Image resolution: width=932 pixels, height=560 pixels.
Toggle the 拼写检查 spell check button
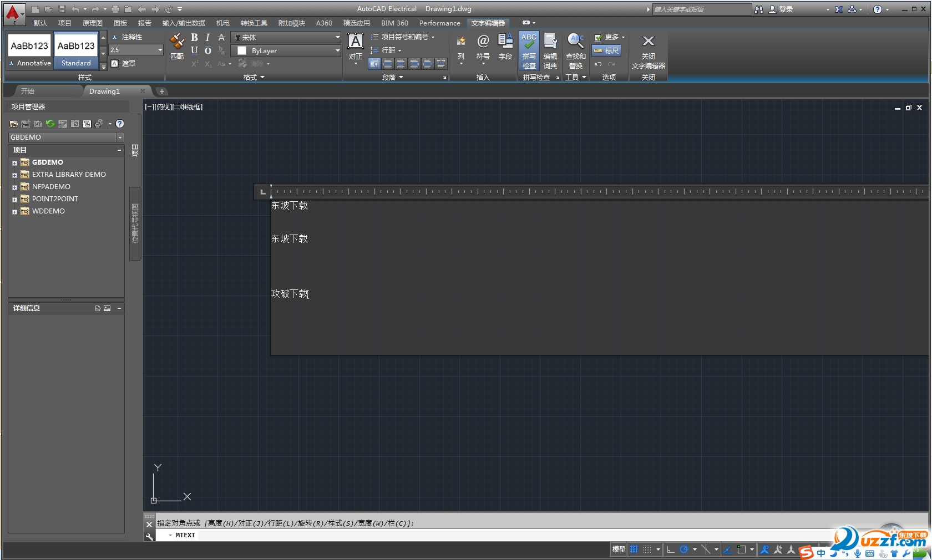click(529, 50)
